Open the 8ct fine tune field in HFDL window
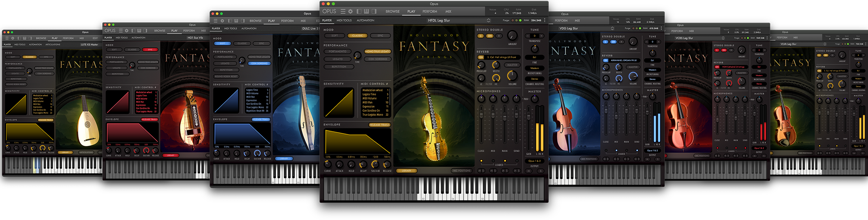868x220 pixels. [535, 57]
